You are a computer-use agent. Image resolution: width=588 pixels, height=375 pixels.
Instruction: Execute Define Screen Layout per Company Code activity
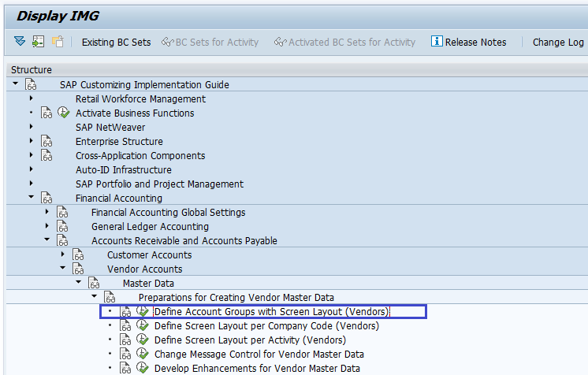(x=142, y=325)
